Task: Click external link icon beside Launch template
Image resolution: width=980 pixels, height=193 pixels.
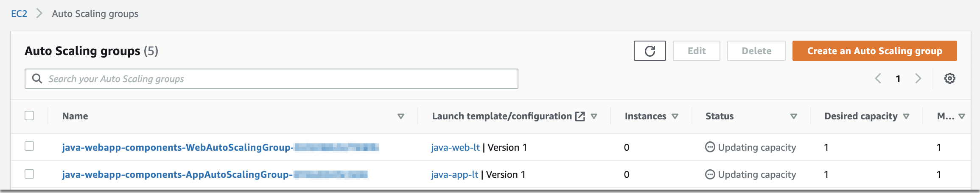Action: [x=580, y=116]
